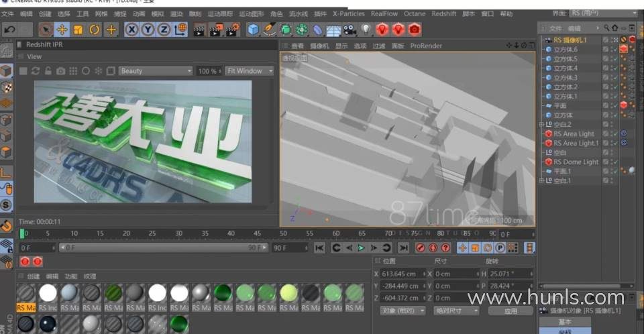
Task: Open the green generator (subdivision) icon
Action: tap(286, 30)
